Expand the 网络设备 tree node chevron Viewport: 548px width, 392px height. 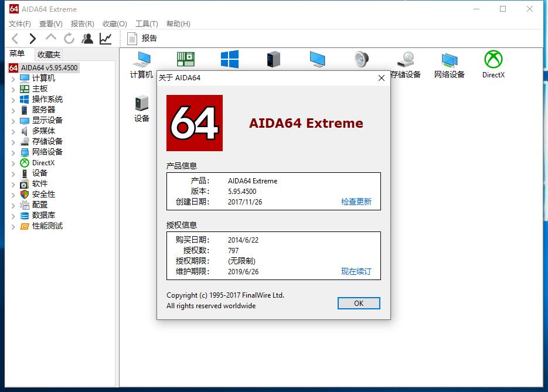[x=13, y=153]
